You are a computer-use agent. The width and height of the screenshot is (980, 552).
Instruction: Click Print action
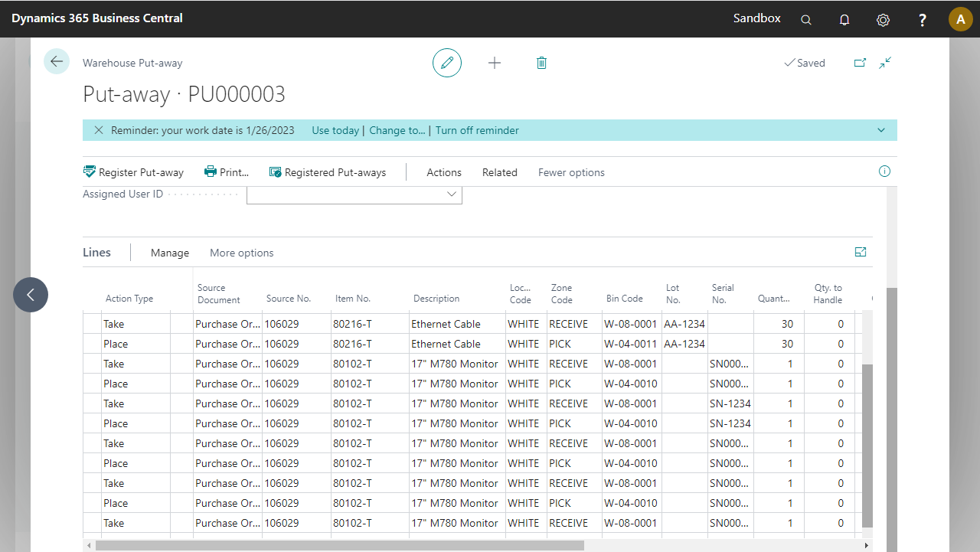click(x=227, y=172)
